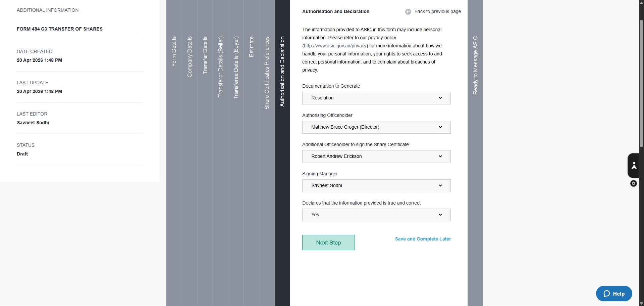
Task: Open the accessibility widget icon
Action: (634, 166)
